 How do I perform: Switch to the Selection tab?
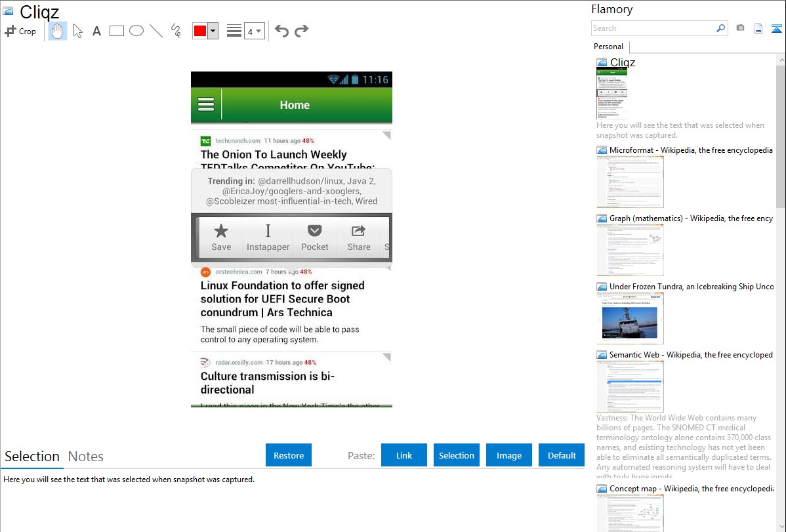pos(32,457)
